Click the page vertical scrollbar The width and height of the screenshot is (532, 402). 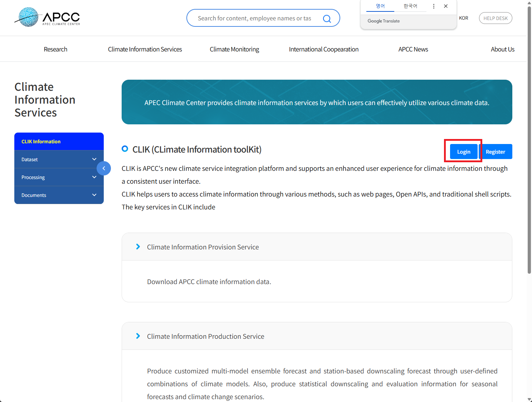pyautogui.click(x=529, y=143)
